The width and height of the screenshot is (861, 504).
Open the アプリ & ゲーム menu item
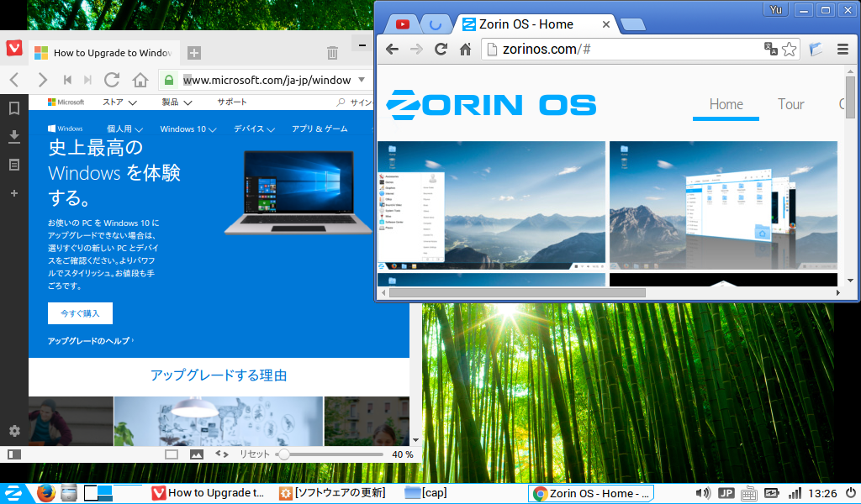tap(320, 129)
